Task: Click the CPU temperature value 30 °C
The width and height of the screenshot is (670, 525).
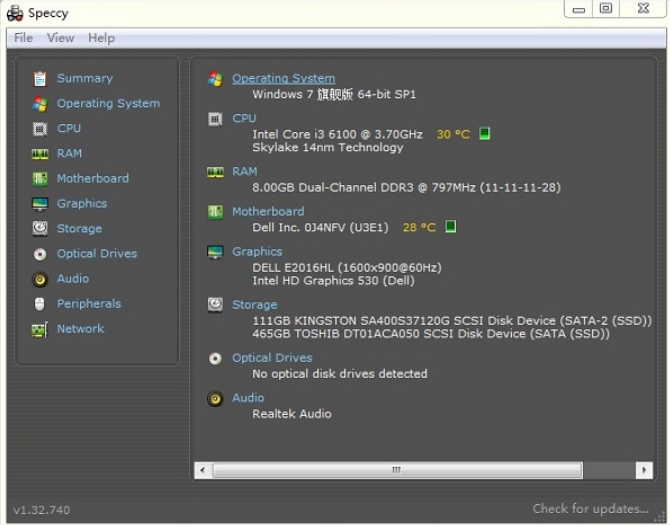Action: tap(453, 135)
